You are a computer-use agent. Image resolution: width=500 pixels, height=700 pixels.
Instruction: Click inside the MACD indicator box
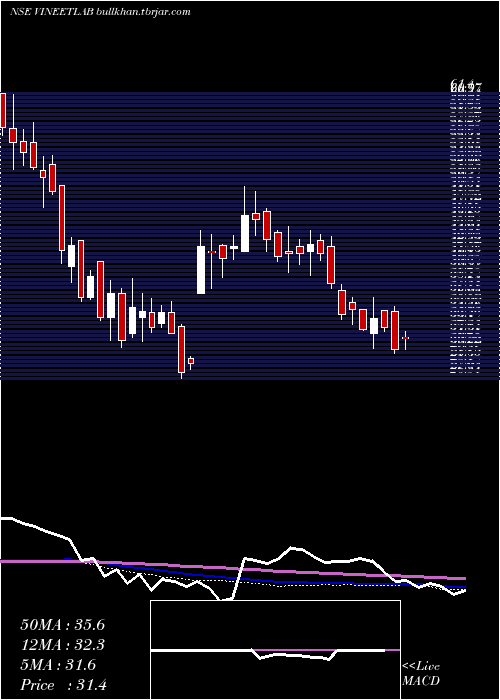(x=275, y=650)
